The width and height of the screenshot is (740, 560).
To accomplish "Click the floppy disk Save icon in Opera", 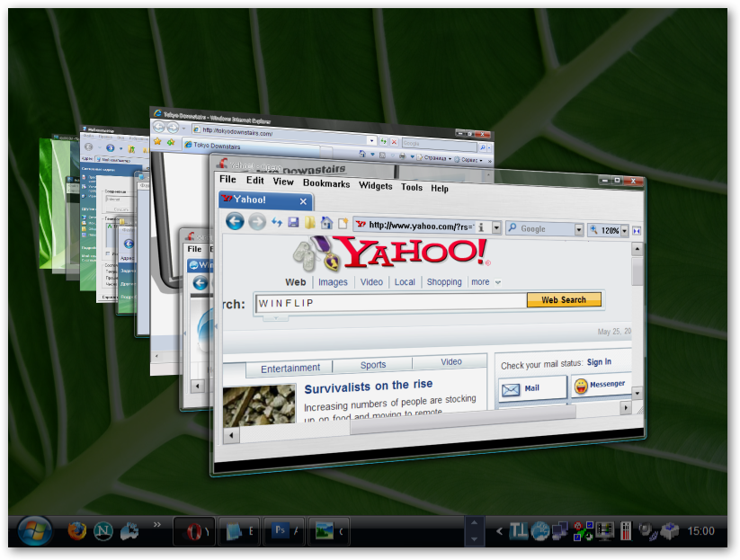I will (x=293, y=222).
